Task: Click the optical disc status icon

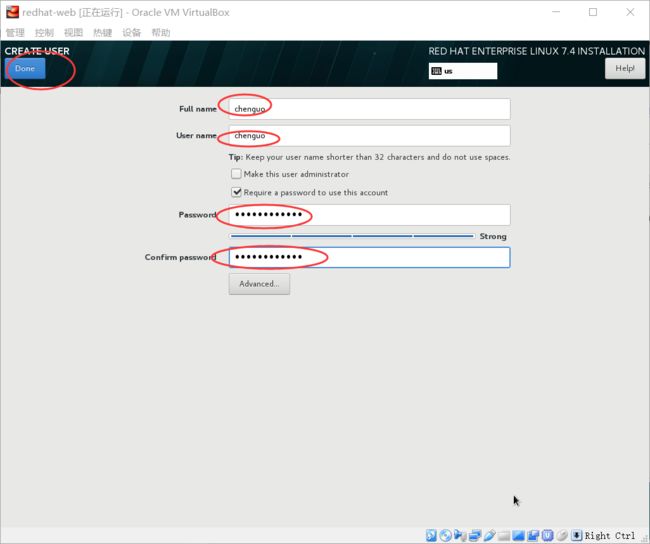Action: (x=446, y=535)
